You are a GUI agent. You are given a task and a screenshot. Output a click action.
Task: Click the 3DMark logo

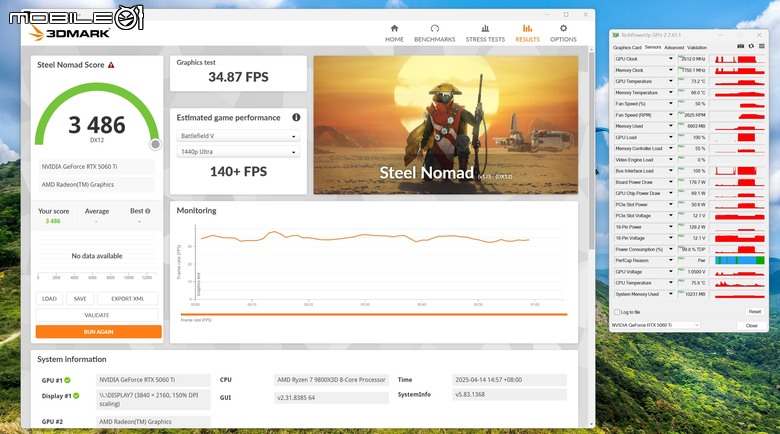coord(69,33)
